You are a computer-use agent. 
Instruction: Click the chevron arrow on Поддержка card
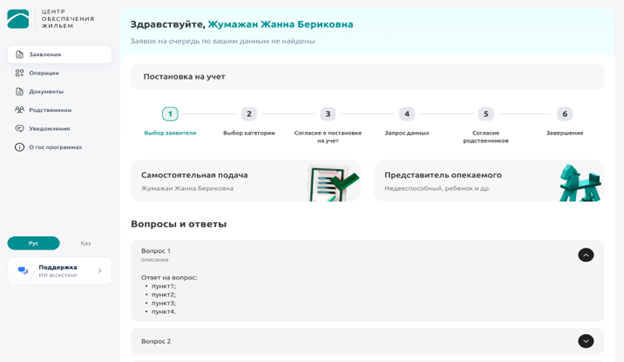(x=99, y=271)
